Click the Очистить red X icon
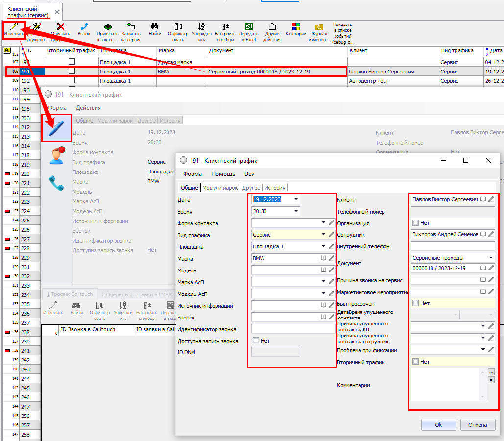 point(60,26)
